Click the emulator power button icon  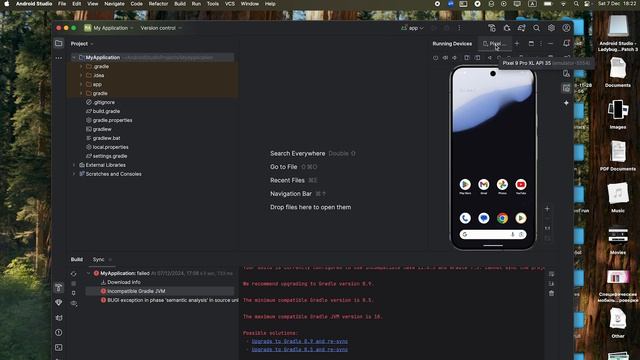point(436,58)
